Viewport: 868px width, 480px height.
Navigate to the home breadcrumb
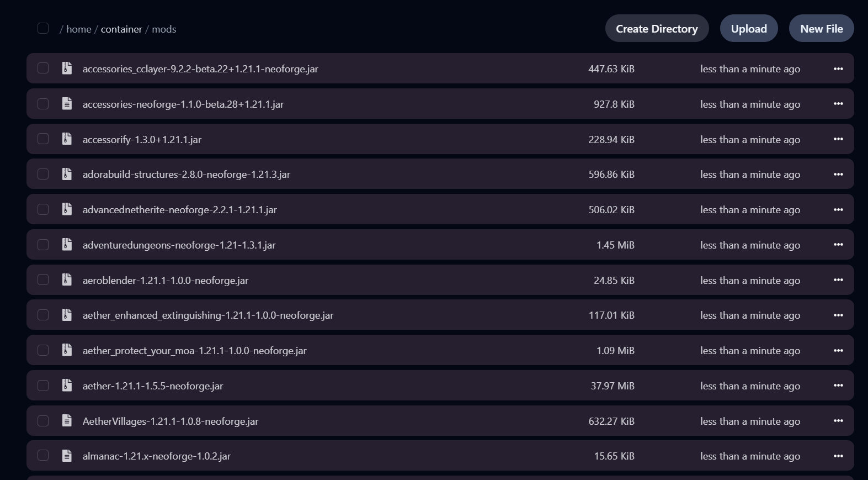[x=79, y=29]
